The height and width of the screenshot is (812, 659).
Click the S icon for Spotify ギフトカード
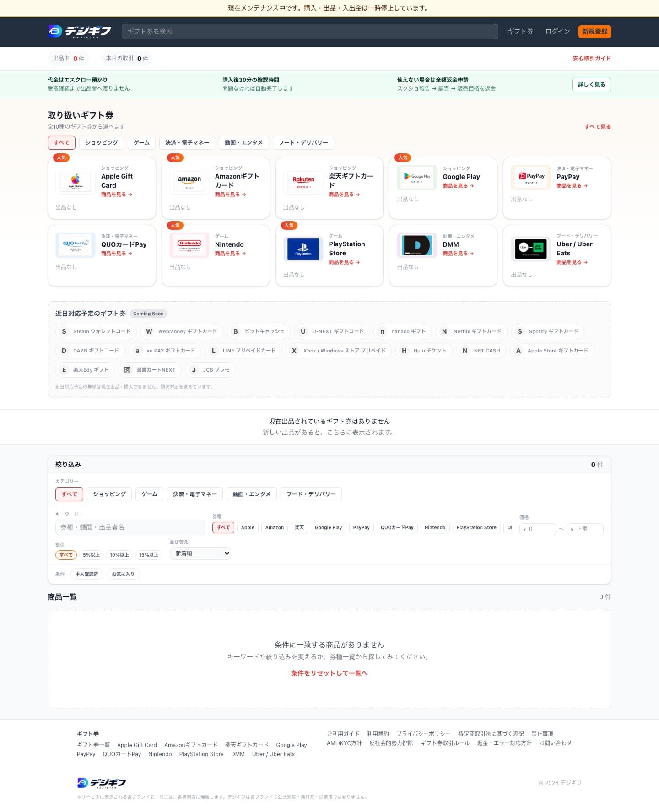click(520, 331)
